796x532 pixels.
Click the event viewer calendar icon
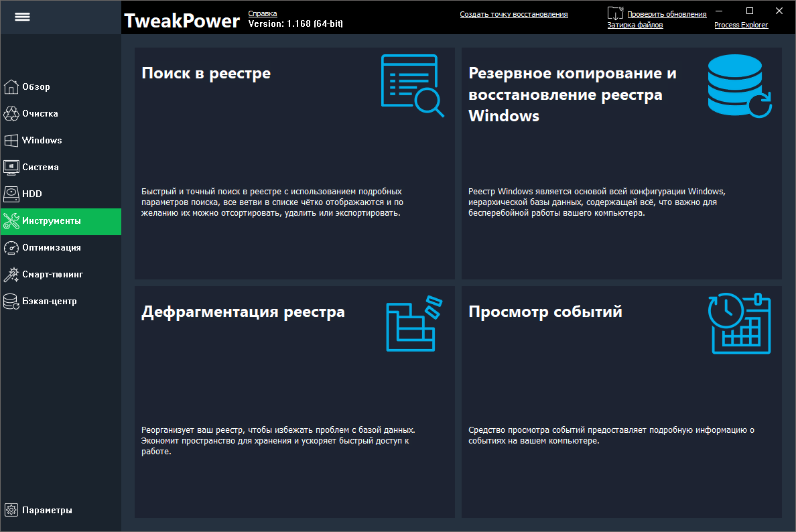pyautogui.click(x=740, y=324)
